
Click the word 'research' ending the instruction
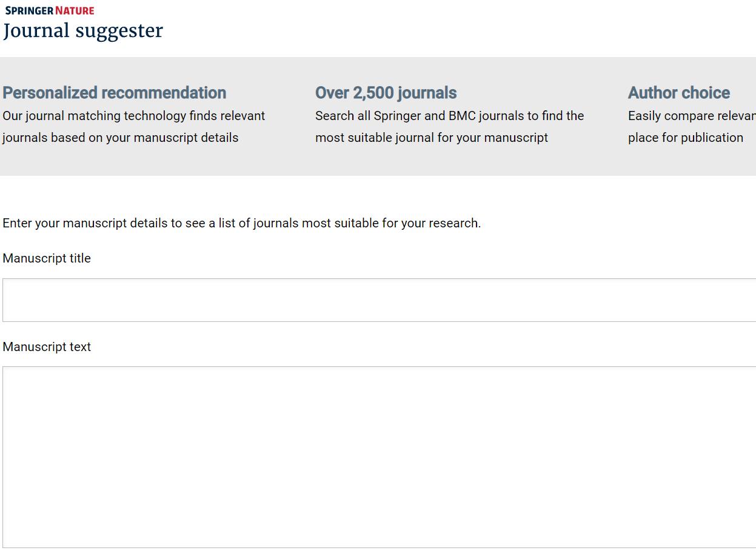click(x=453, y=223)
